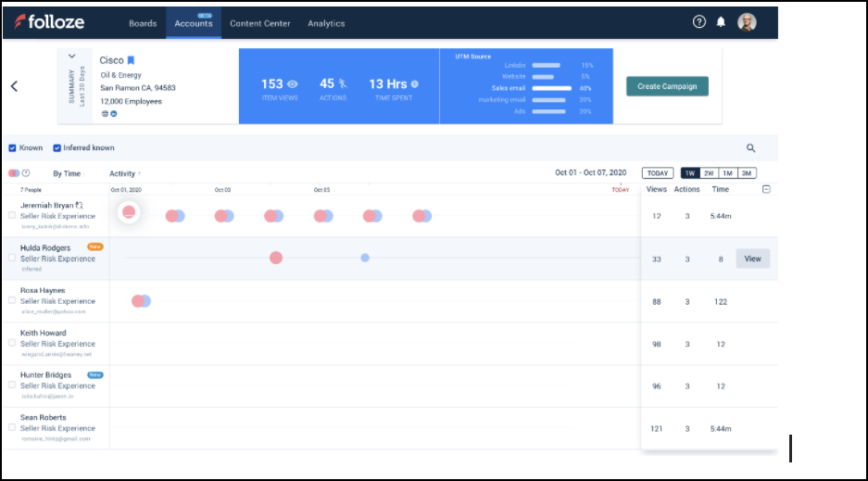Sort by the Time column header
Image resolution: width=868 pixels, height=481 pixels.
tap(720, 189)
